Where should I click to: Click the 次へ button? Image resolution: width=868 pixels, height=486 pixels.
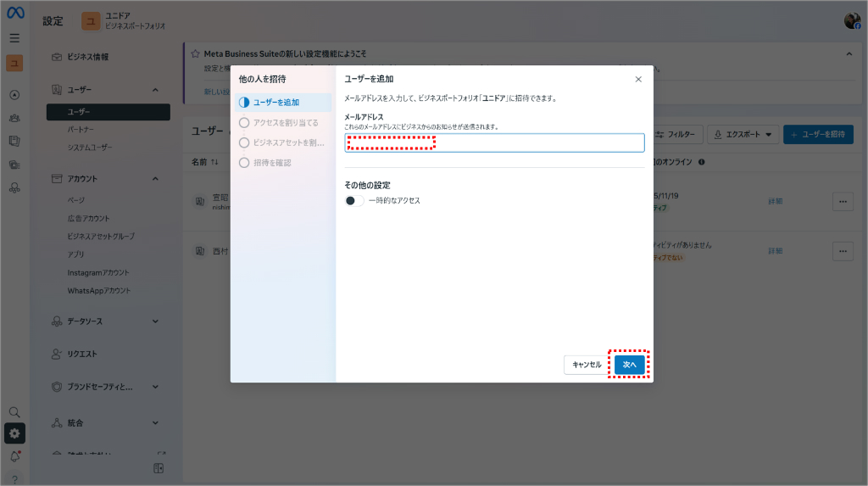(x=630, y=365)
